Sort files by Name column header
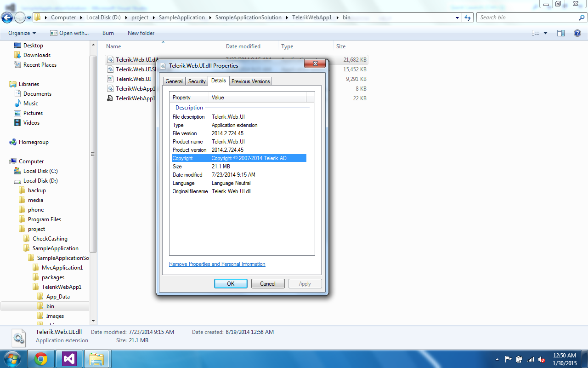The width and height of the screenshot is (588, 368). (x=164, y=46)
